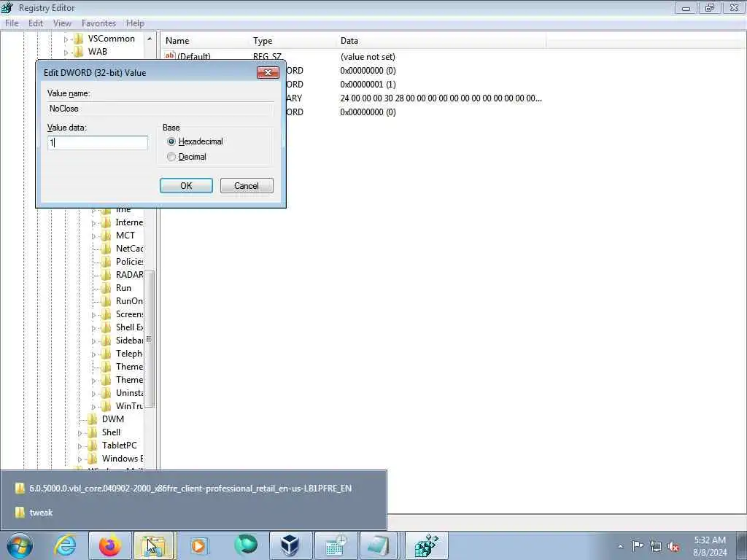
Task: Expand the Shell Ex key
Action: [x=93, y=327]
